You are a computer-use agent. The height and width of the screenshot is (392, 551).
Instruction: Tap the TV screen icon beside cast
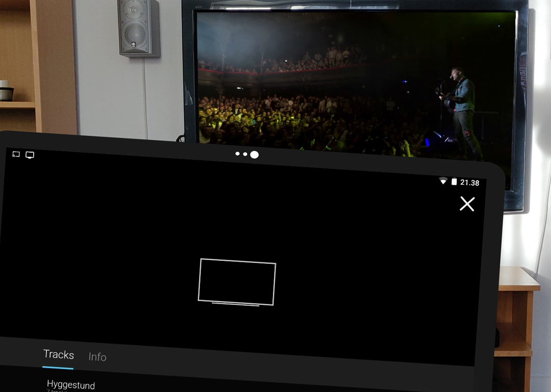click(x=30, y=155)
